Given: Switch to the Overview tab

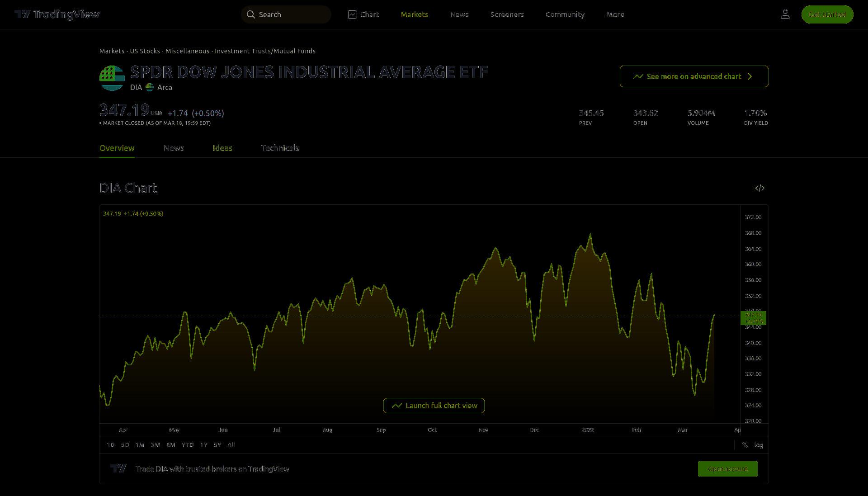Looking at the screenshot, I should click(117, 148).
